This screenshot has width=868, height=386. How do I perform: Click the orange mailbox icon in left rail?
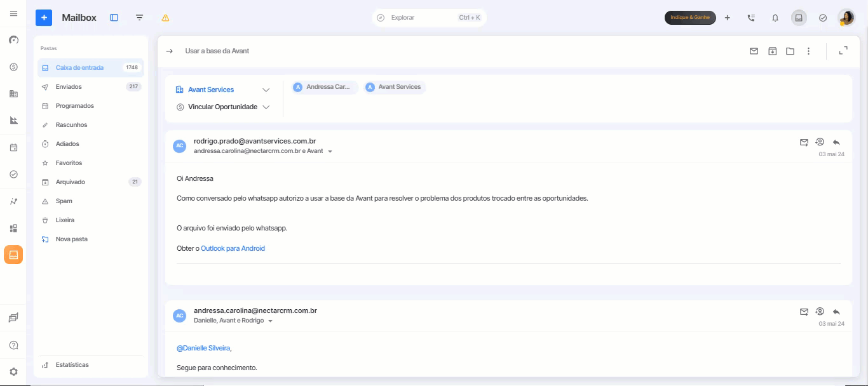click(x=13, y=255)
